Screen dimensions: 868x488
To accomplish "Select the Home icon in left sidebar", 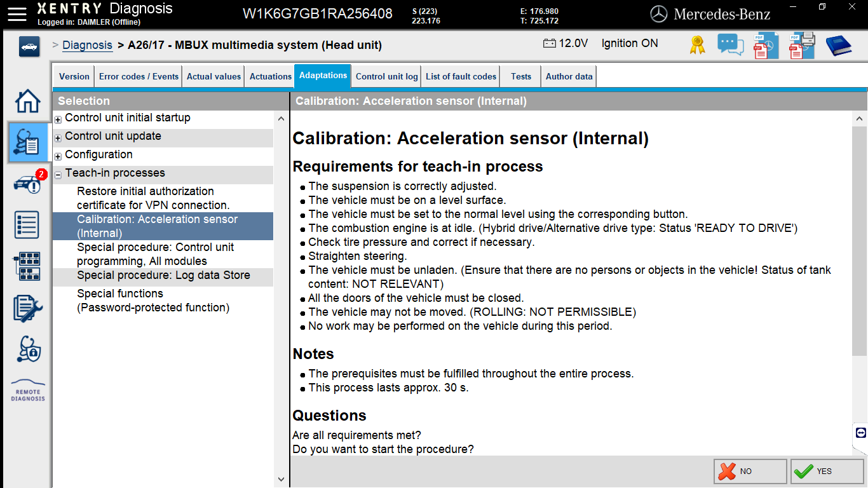I will (27, 102).
